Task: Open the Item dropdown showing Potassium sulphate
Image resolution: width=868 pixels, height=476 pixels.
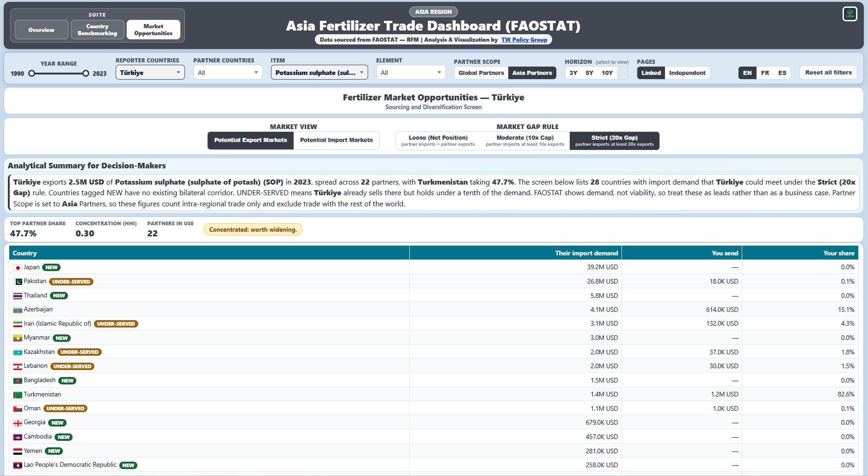Action: (x=320, y=73)
